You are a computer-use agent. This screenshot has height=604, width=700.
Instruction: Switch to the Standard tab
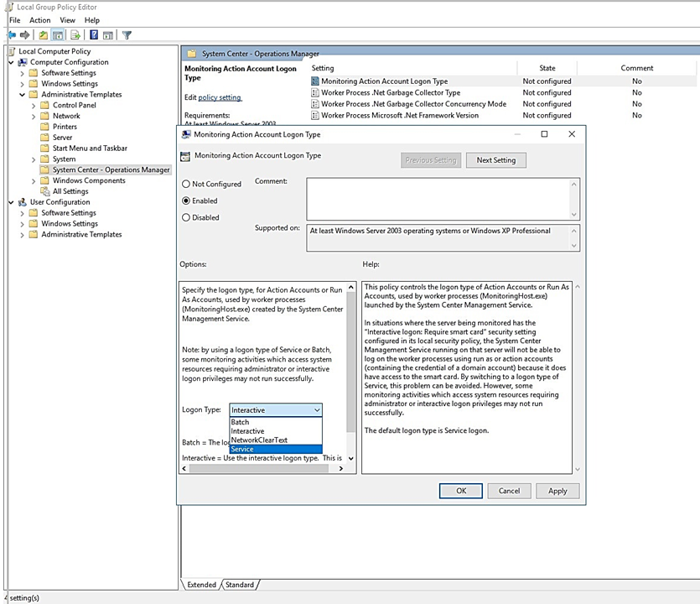coord(240,584)
